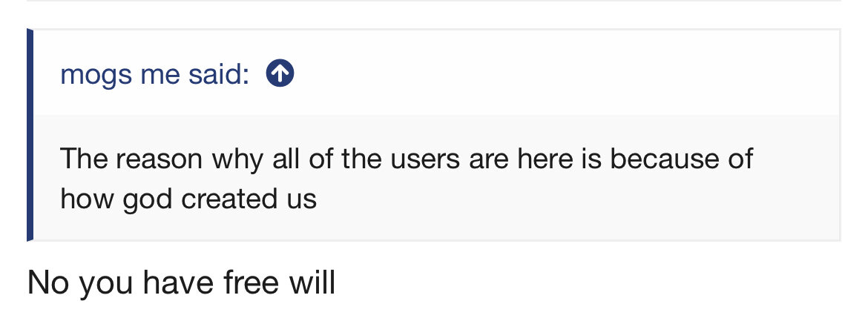Click the horizontal divider line above the quote
This screenshot has width=868, height=321.
coord(433,1)
